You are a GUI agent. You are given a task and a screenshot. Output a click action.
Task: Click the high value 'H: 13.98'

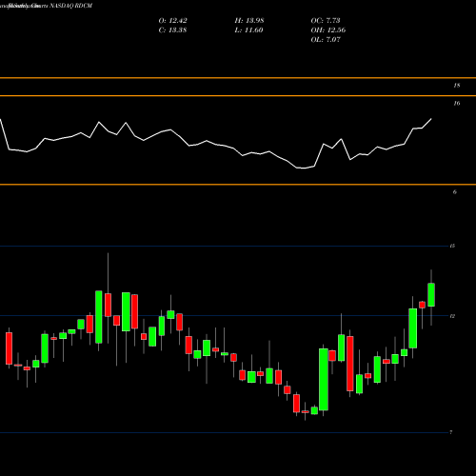(249, 21)
